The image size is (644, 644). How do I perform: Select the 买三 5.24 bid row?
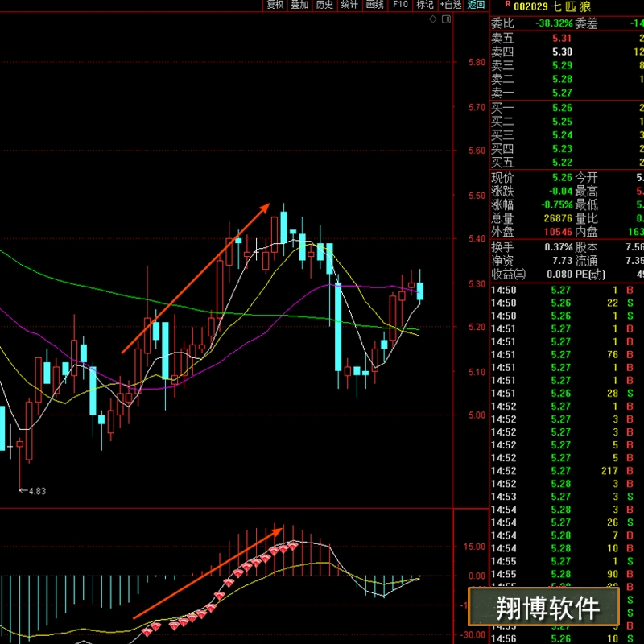567,135
